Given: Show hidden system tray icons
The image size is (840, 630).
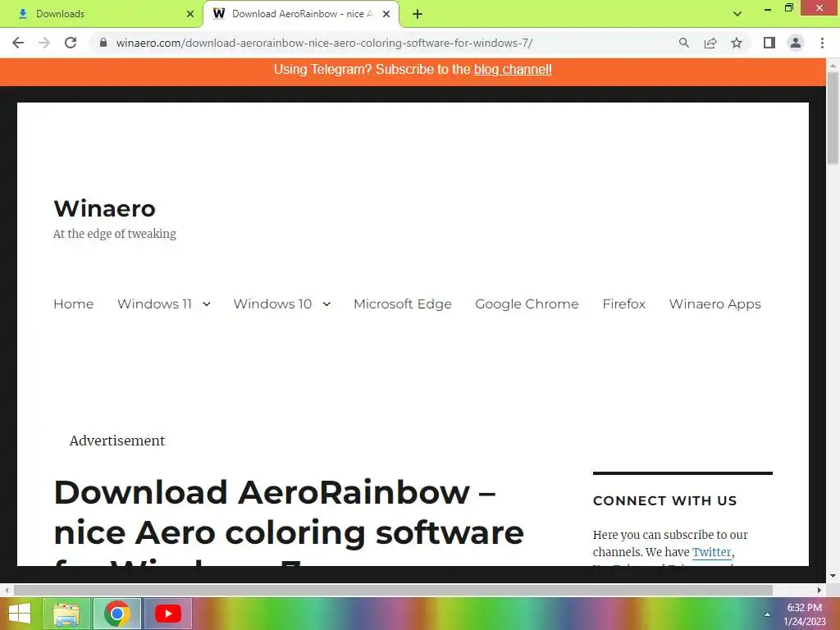Looking at the screenshot, I should click(767, 614).
